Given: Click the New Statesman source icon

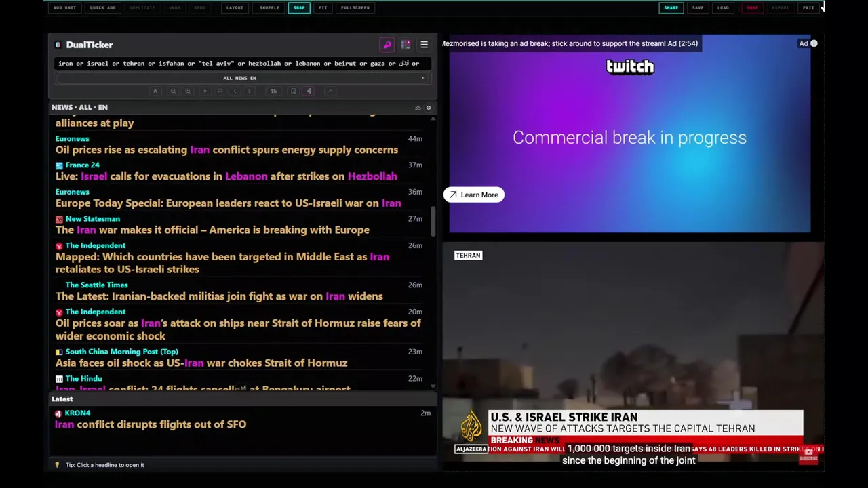Looking at the screenshot, I should click(x=59, y=219).
